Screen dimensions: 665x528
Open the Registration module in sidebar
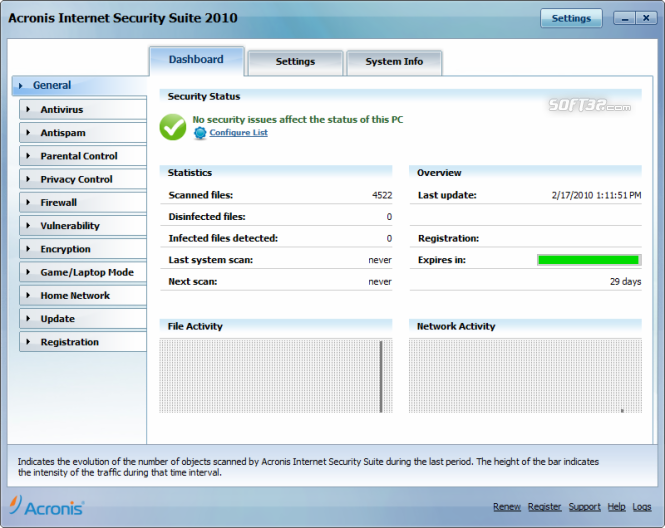pyautogui.click(x=83, y=342)
